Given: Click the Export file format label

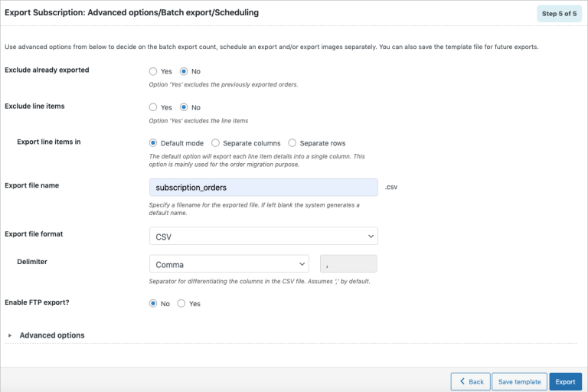Looking at the screenshot, I should click(34, 234).
